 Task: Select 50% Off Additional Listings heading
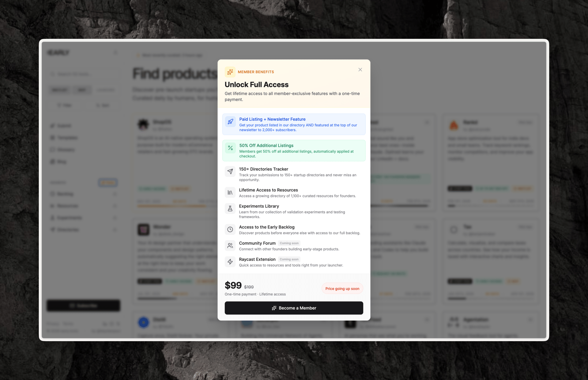pos(266,146)
